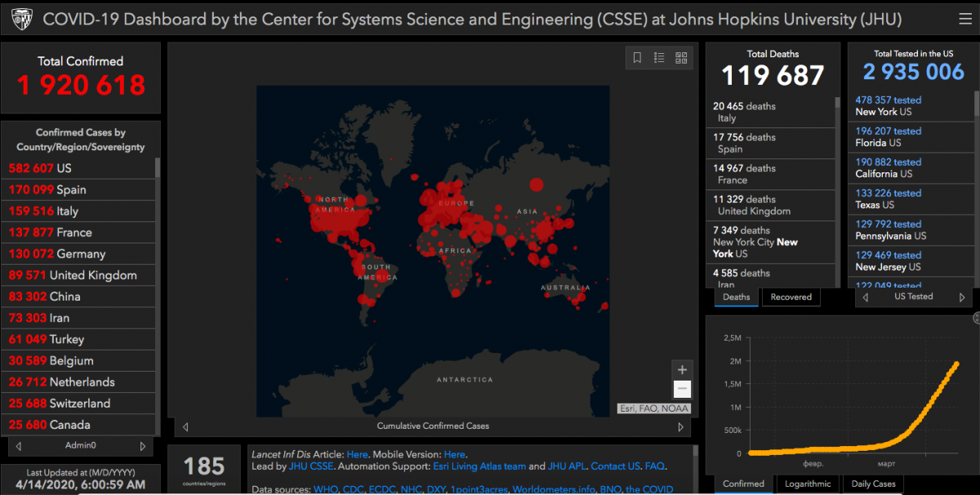The image size is (980, 495).
Task: Zoom out on the world map
Action: [682, 390]
